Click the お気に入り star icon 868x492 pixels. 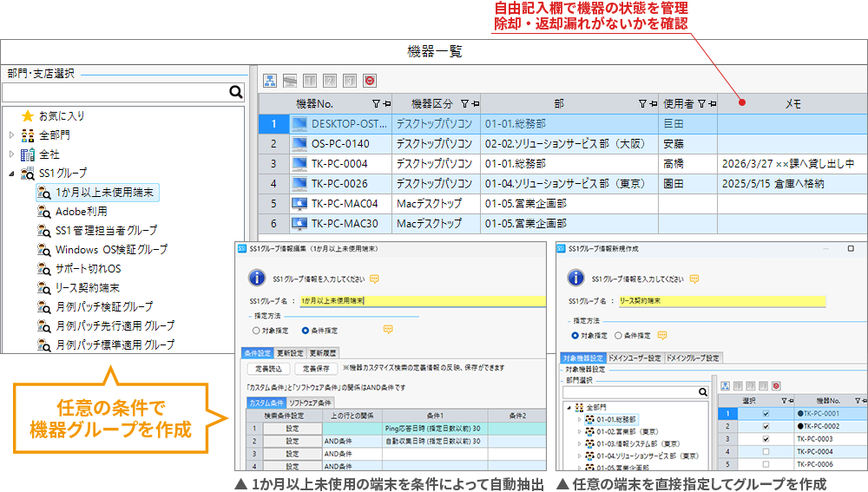[x=28, y=115]
